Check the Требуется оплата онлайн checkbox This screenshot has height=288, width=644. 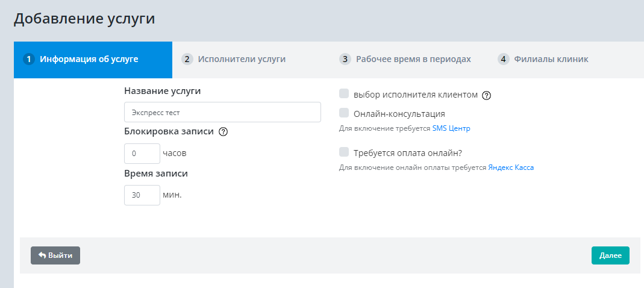click(x=344, y=152)
